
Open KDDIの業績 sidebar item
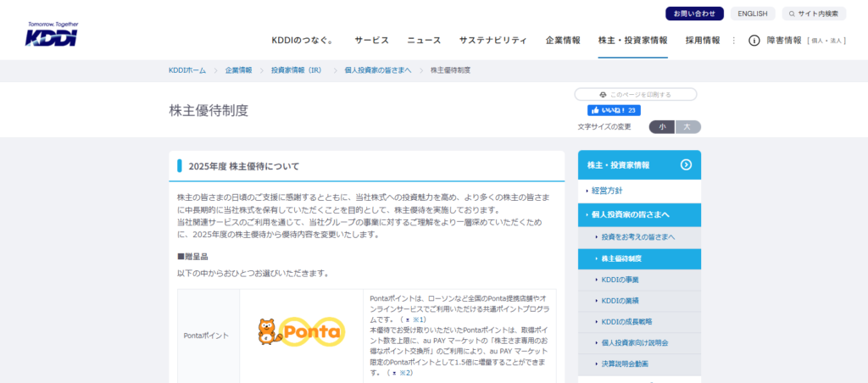(639, 301)
